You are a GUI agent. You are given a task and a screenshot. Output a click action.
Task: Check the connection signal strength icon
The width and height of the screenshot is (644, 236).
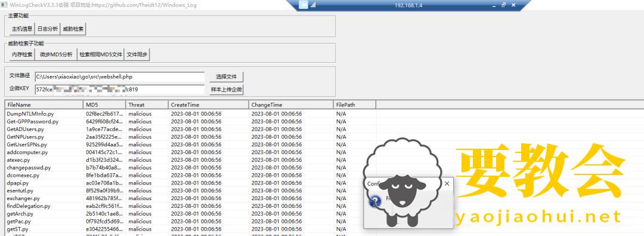coord(313,5)
